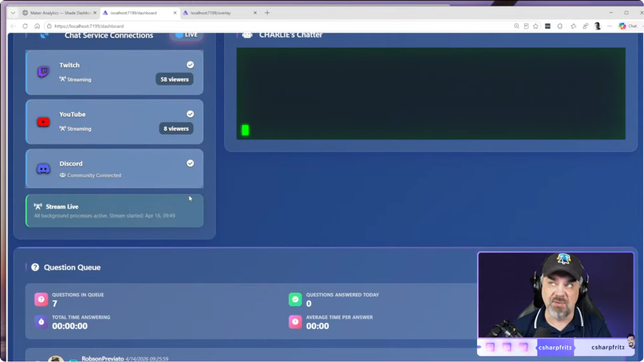
Task: Click the YouTube logo icon
Action: (43, 122)
